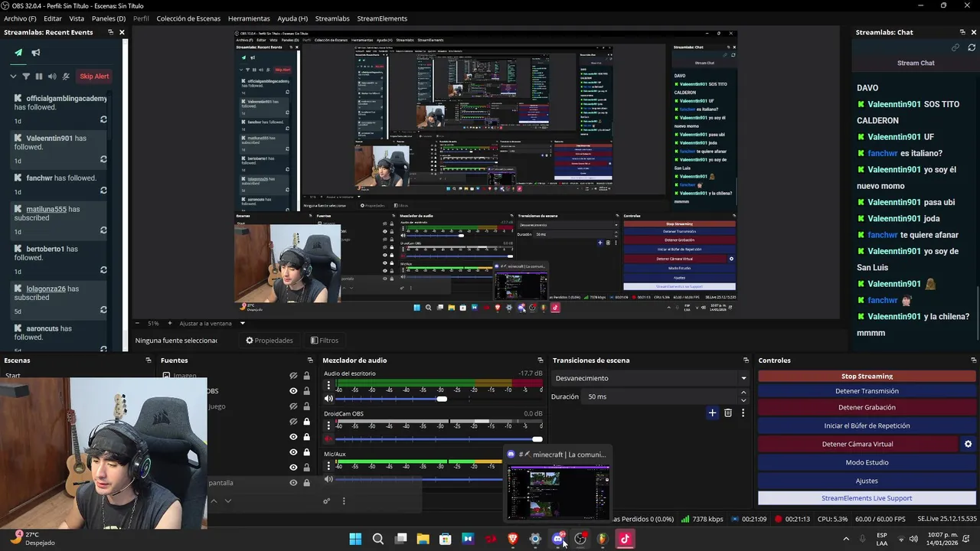Open Discord from the taskbar
980x551 pixels.
coord(558,539)
